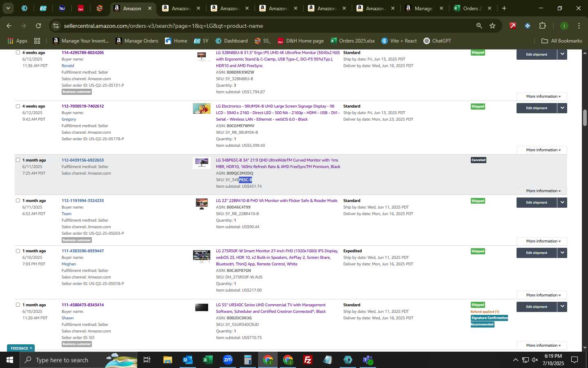Open the Chrome zoom magnifier icon
588x368 pixels.
pos(479,26)
